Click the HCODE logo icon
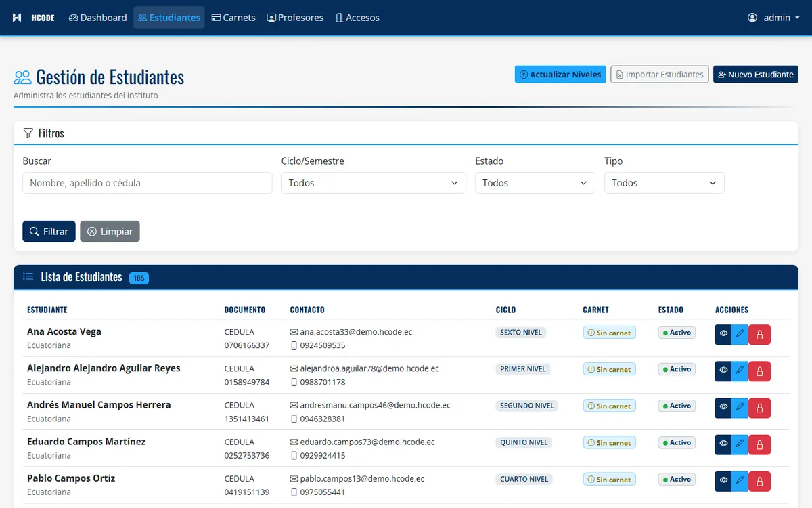This screenshot has width=812, height=508. [18, 18]
